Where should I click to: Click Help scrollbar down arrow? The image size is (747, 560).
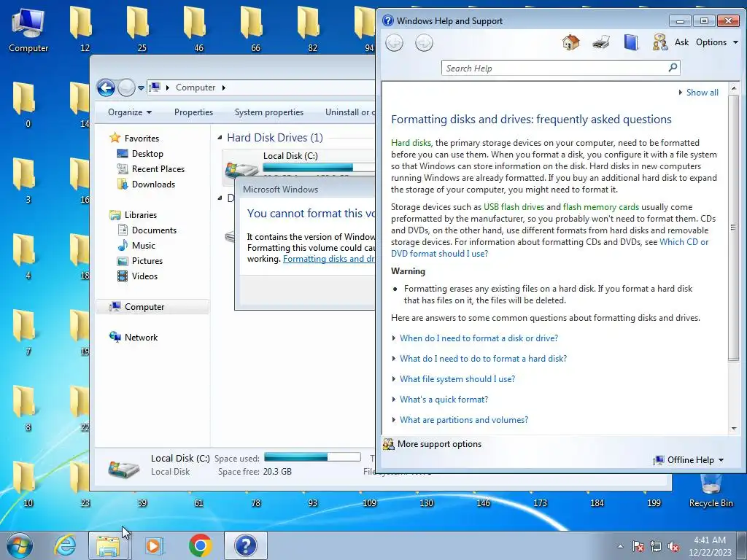[x=734, y=429]
